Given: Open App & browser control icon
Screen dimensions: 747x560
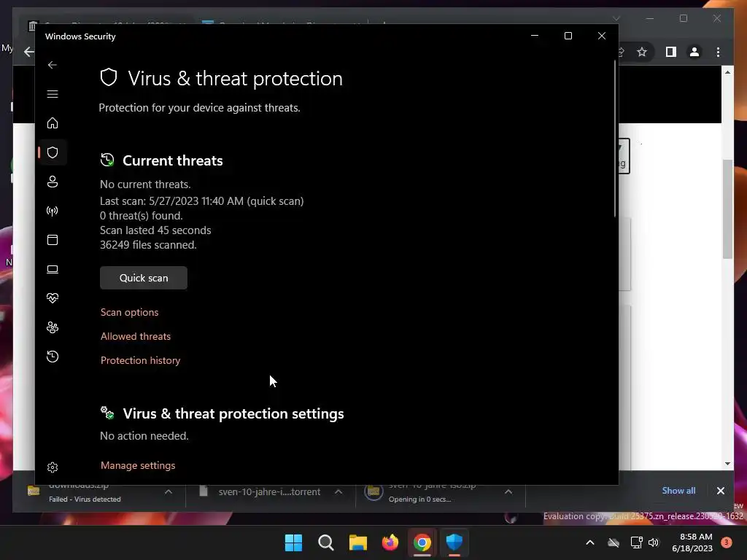Looking at the screenshot, I should (x=53, y=240).
